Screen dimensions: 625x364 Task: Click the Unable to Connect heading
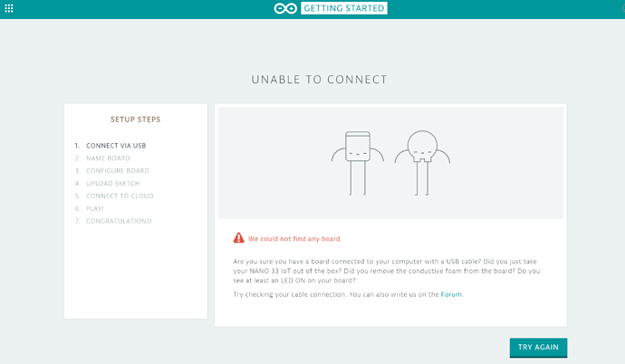coord(319,80)
